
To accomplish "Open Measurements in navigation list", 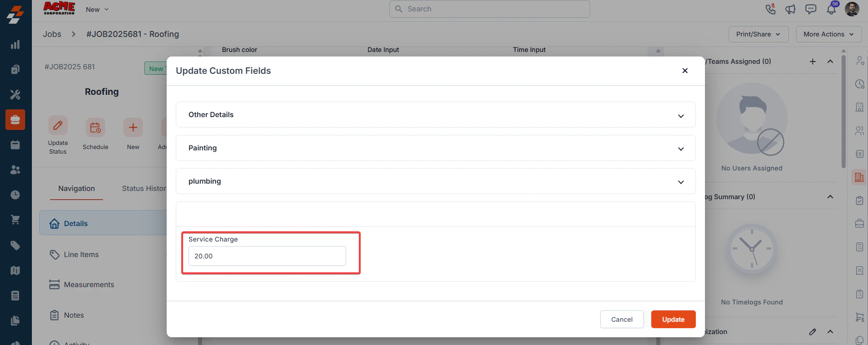I will click(82, 285).
